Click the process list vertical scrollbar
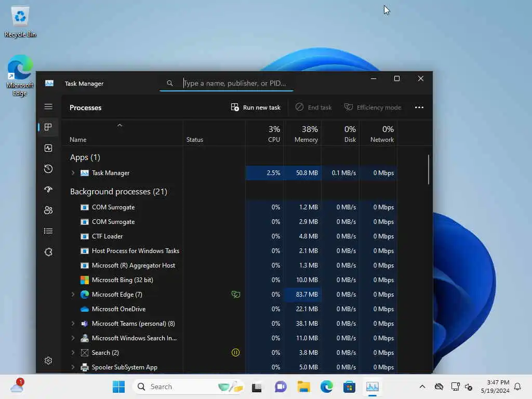Viewport: 532px width, 399px height. 429,170
